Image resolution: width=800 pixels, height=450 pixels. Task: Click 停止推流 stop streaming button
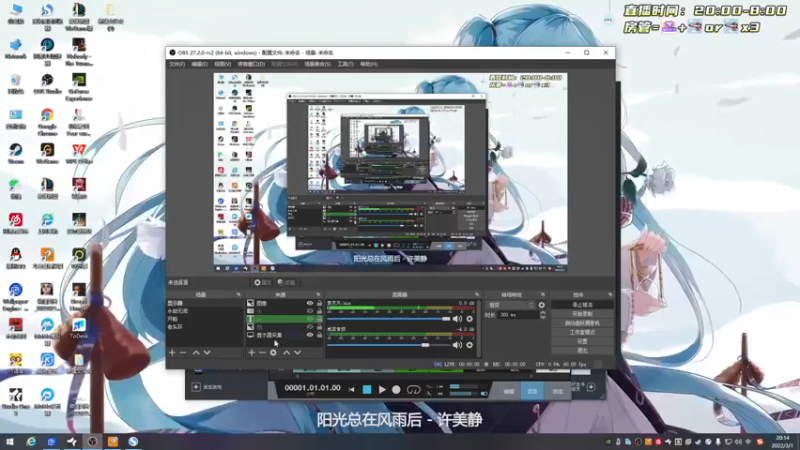(582, 305)
